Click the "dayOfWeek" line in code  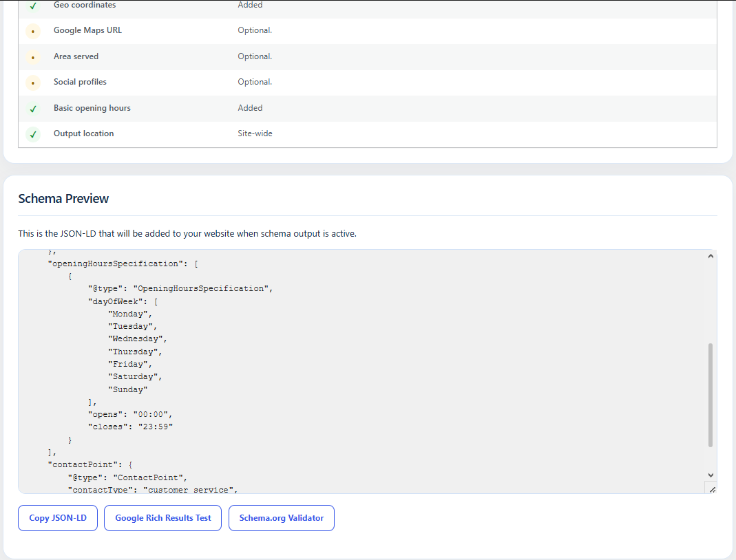(x=123, y=301)
